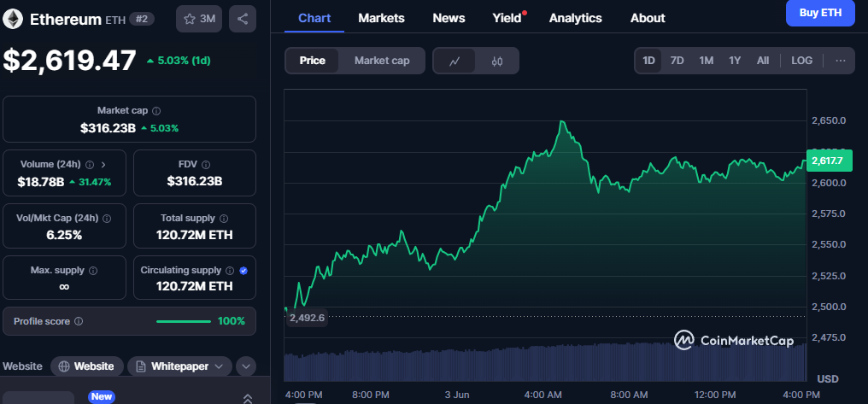Click the $2,619.47 price text
This screenshot has width=868, height=404.
pos(70,61)
